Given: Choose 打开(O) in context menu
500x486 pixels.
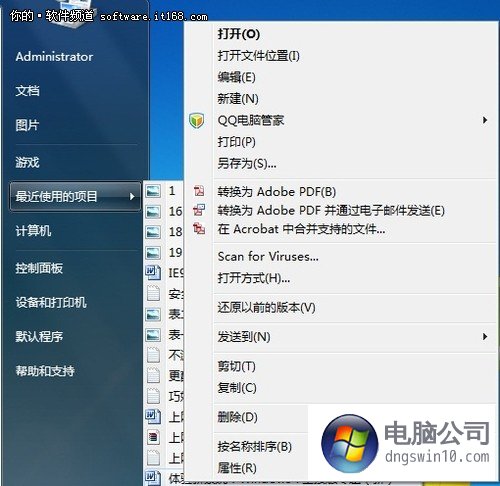Looking at the screenshot, I should pyautogui.click(x=239, y=34).
